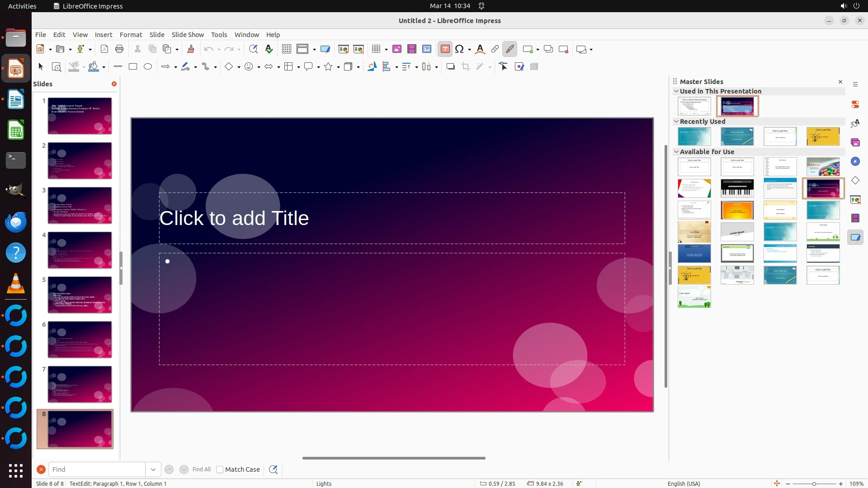Open the Find history dropdown arrow
The width and height of the screenshot is (868, 488).
tap(153, 469)
